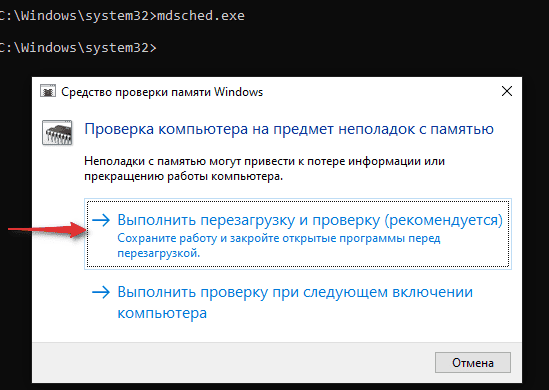Screen dimensions: 549x390
Task: Choose "Выполнить перезагрузку и проверку (рекомендуется)"
Action: (x=298, y=234)
